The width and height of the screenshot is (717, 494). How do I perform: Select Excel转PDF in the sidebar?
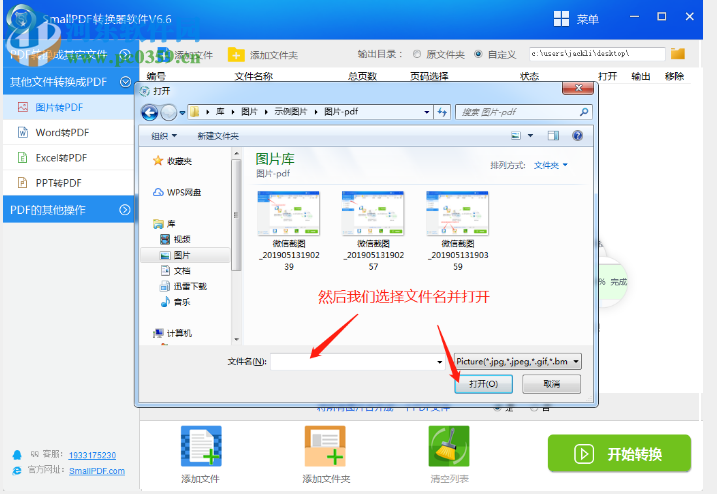[69, 158]
